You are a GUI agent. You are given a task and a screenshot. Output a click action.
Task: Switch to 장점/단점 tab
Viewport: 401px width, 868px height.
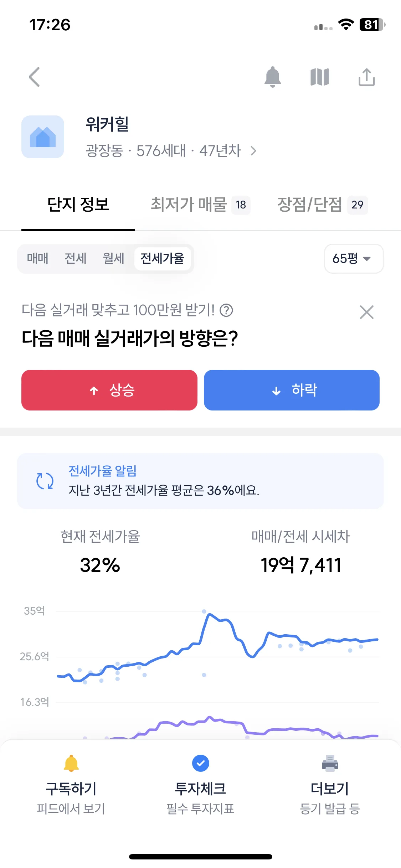tap(323, 205)
